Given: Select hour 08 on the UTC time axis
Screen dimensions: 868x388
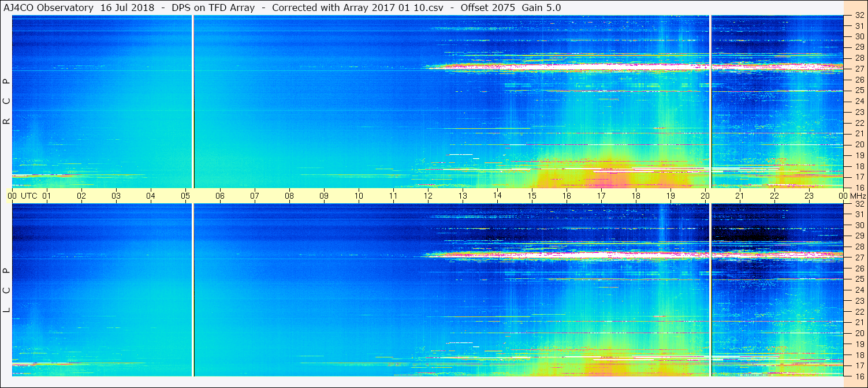Looking at the screenshot, I should tap(289, 196).
